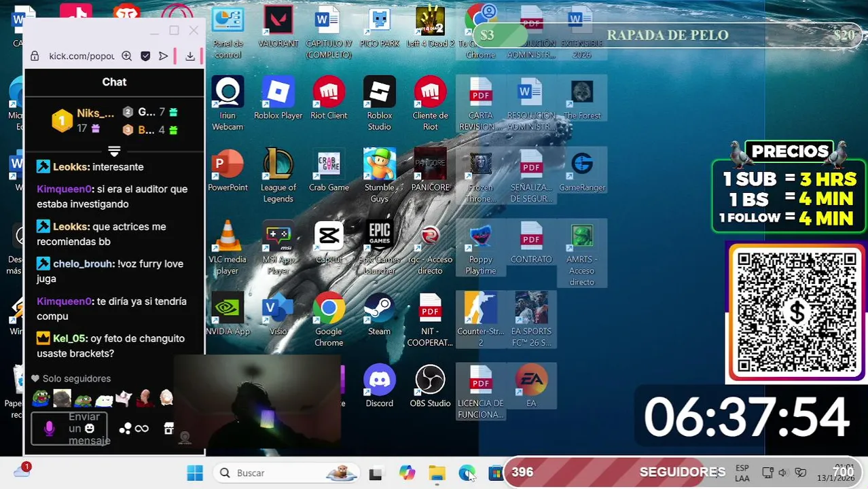Open the Counter-Strike 2 desktop icon

pyautogui.click(x=481, y=320)
